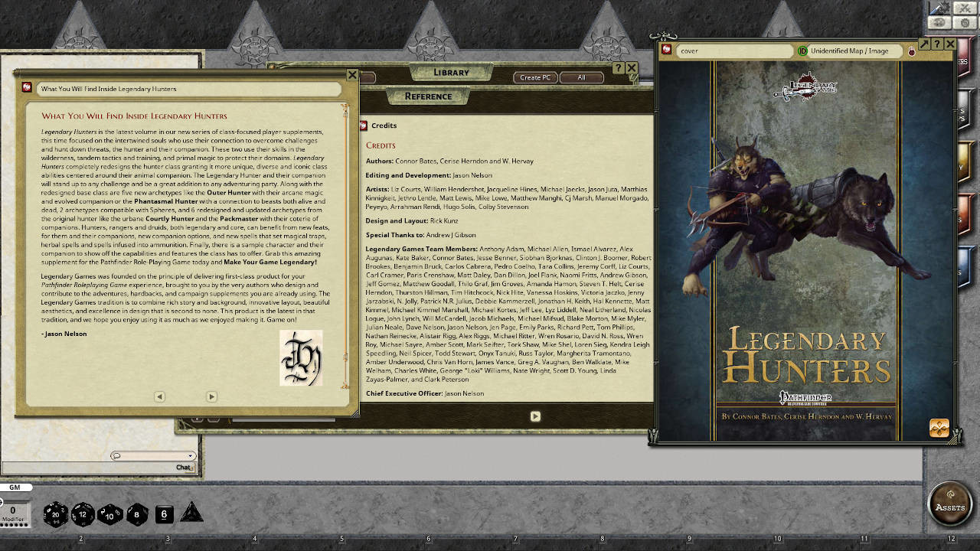Roll the black d4 die
The width and height of the screenshot is (980, 551).
tap(191, 517)
